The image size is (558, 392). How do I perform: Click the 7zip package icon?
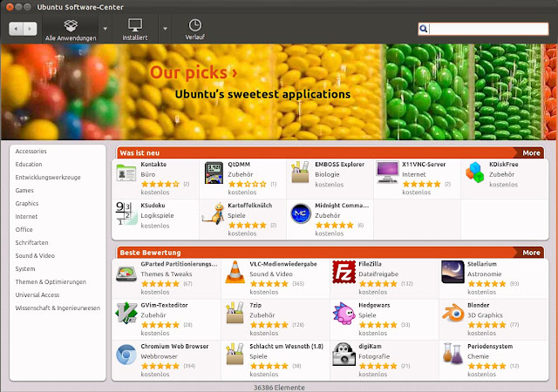235,313
